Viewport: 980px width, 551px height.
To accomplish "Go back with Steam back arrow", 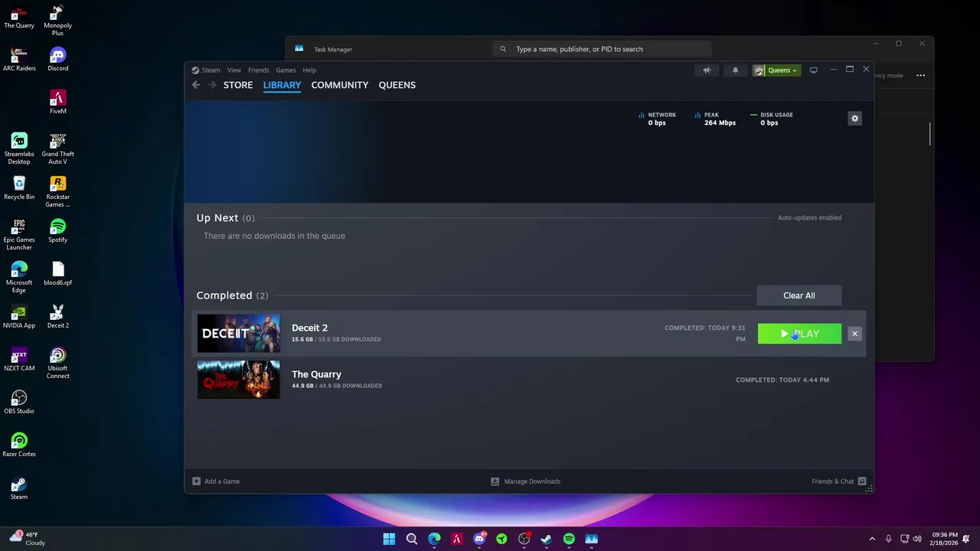I will 196,85.
